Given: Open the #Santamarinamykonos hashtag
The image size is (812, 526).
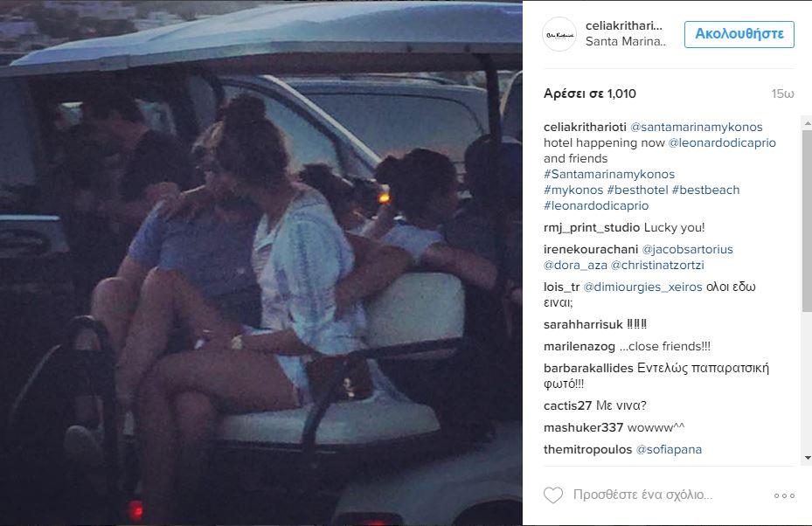Looking at the screenshot, I should click(x=609, y=175).
